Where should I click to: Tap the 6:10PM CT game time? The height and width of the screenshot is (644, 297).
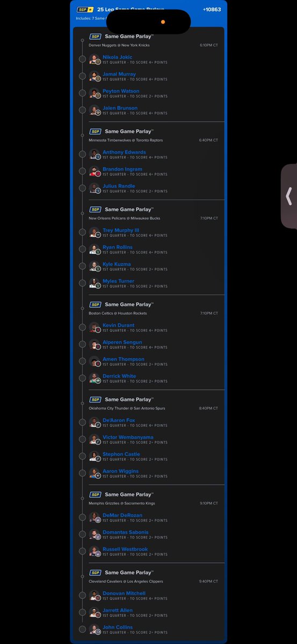point(208,45)
